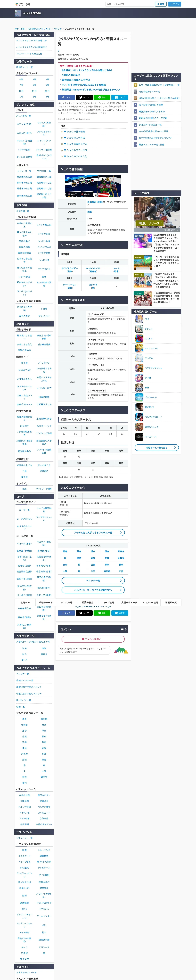196x980 pixels.
Task: Open the シュウ persona screenshot image
Action: [93, 186]
